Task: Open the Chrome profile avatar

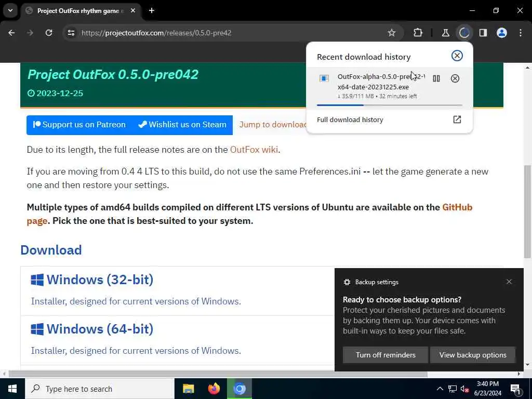Action: [502, 33]
